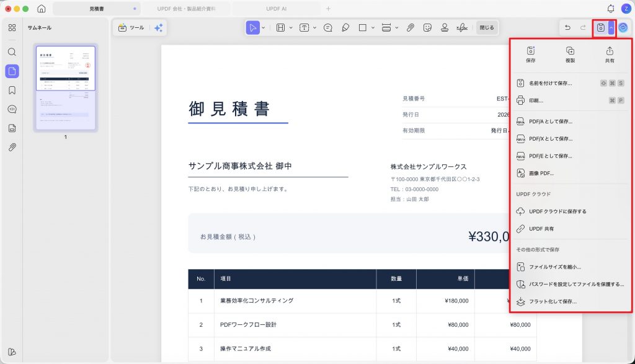
Task: Expand the shape tool dropdown arrow
Action: 373,27
